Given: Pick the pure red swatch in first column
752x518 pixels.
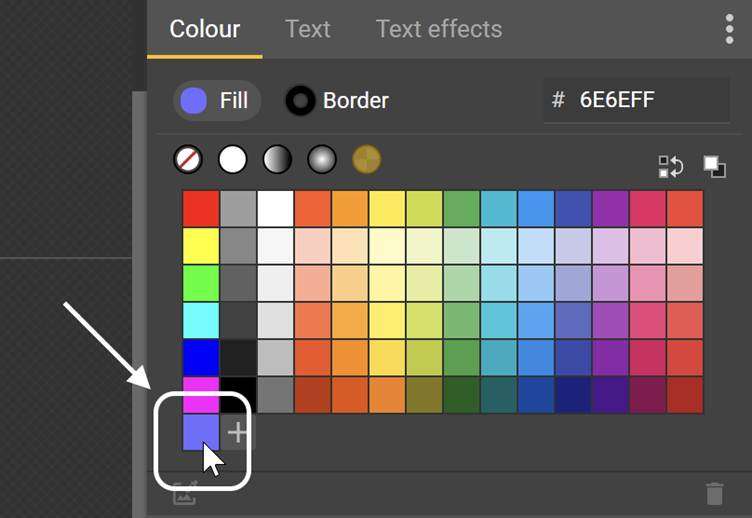Looking at the screenshot, I should click(201, 209).
